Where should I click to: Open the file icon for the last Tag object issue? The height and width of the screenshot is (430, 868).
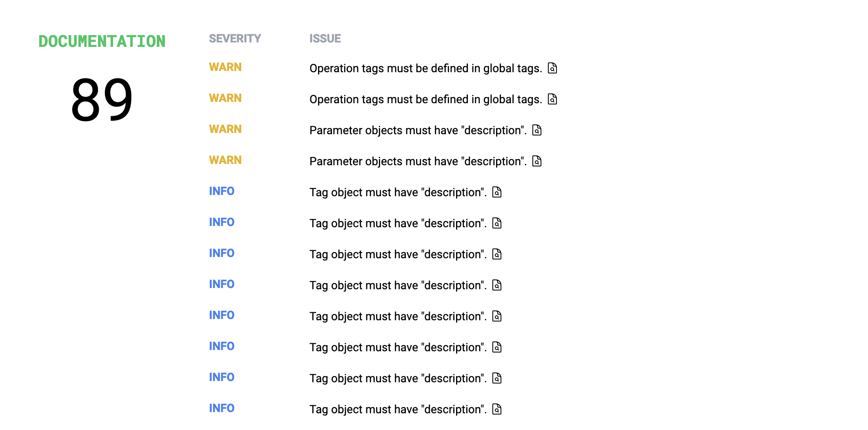(x=497, y=409)
